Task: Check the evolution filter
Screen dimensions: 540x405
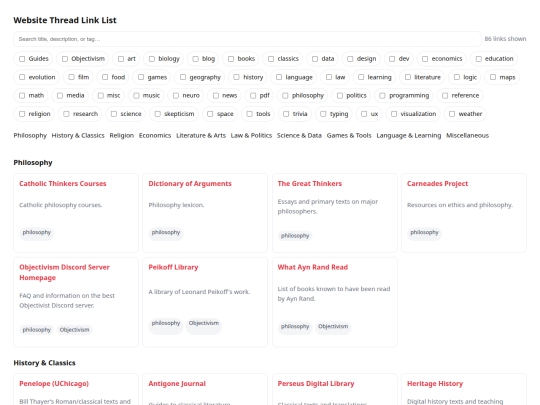Action: point(22,77)
